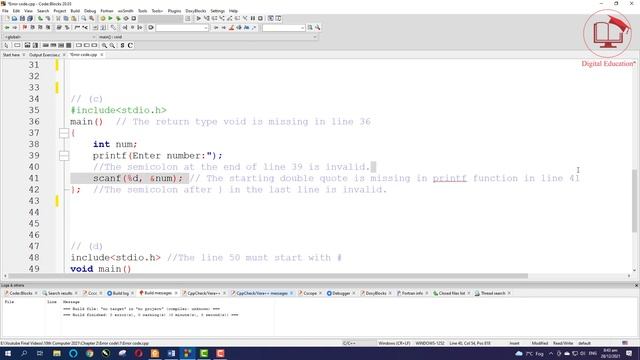
Task: Click the Break debugger pause icon
Action: 253,18
